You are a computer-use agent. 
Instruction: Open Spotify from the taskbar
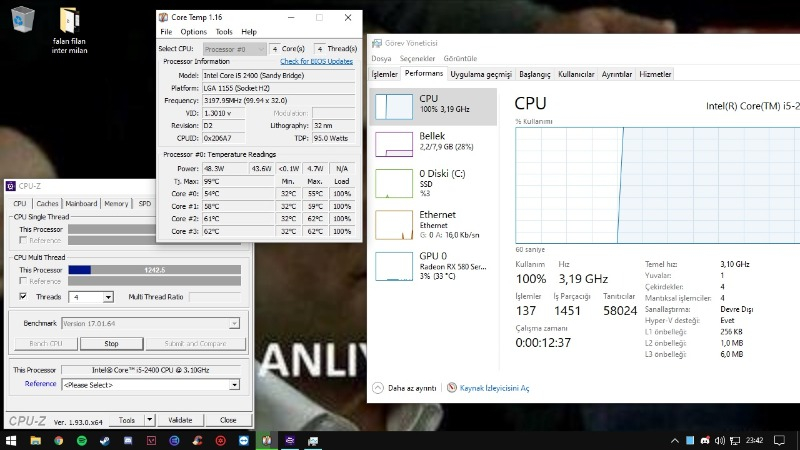coord(82,440)
